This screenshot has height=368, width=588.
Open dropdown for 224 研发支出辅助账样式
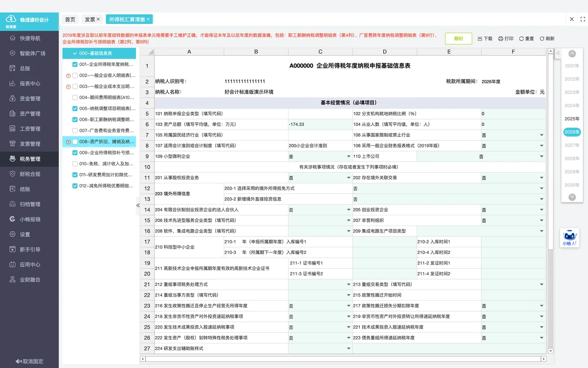click(348, 348)
